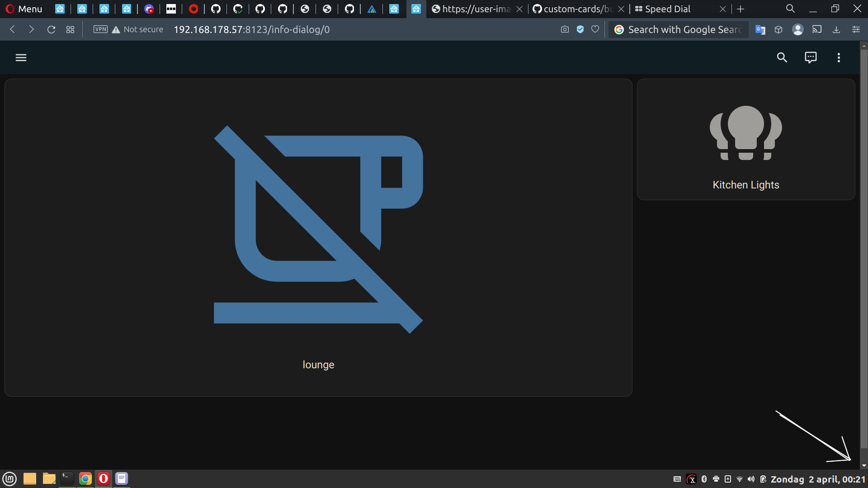The image size is (868, 488).
Task: Click the lounge card label
Action: click(318, 365)
